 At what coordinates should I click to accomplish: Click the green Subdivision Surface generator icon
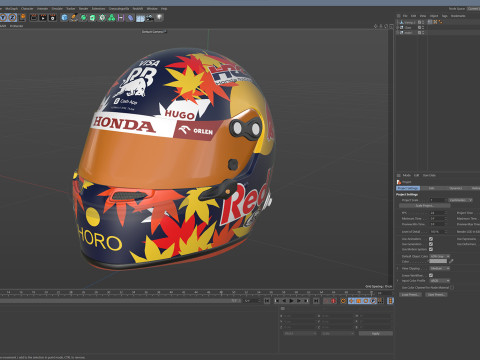click(x=83, y=17)
